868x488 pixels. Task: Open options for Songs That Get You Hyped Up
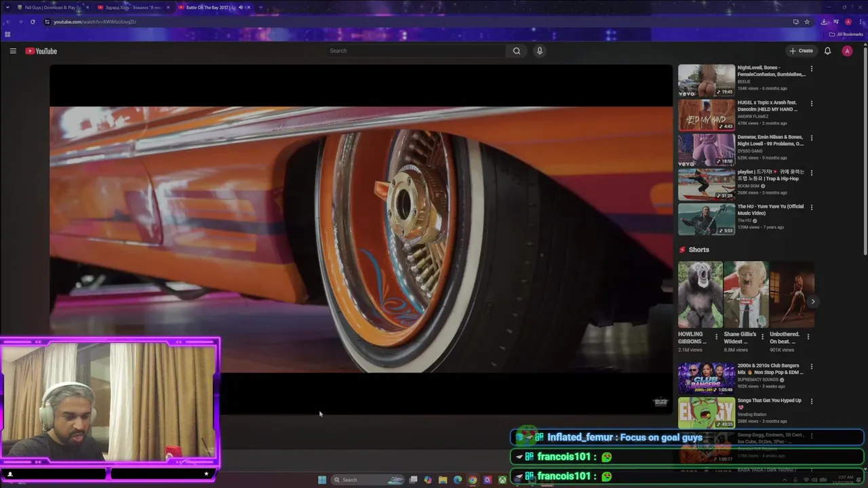click(811, 401)
